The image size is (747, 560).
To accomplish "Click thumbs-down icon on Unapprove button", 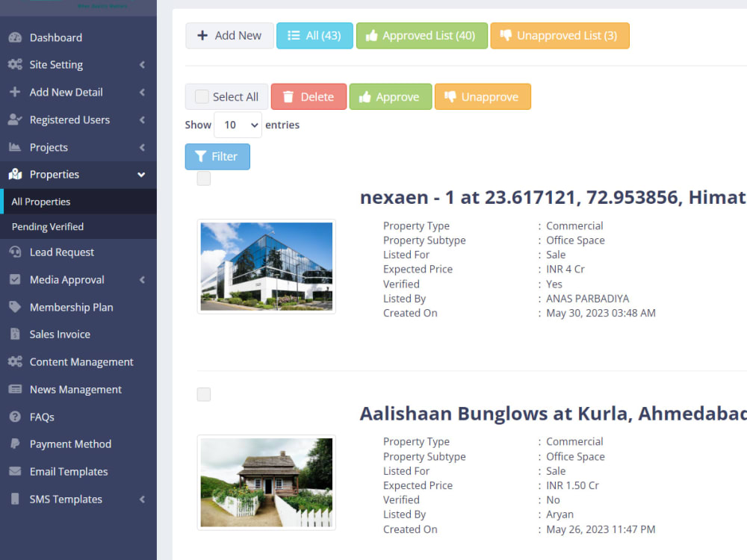I will (450, 96).
